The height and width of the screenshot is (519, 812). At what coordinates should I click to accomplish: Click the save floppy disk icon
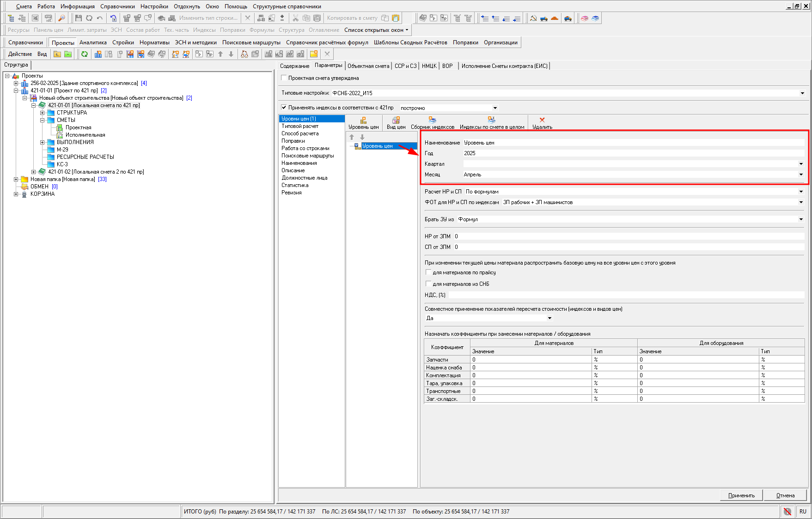click(78, 18)
